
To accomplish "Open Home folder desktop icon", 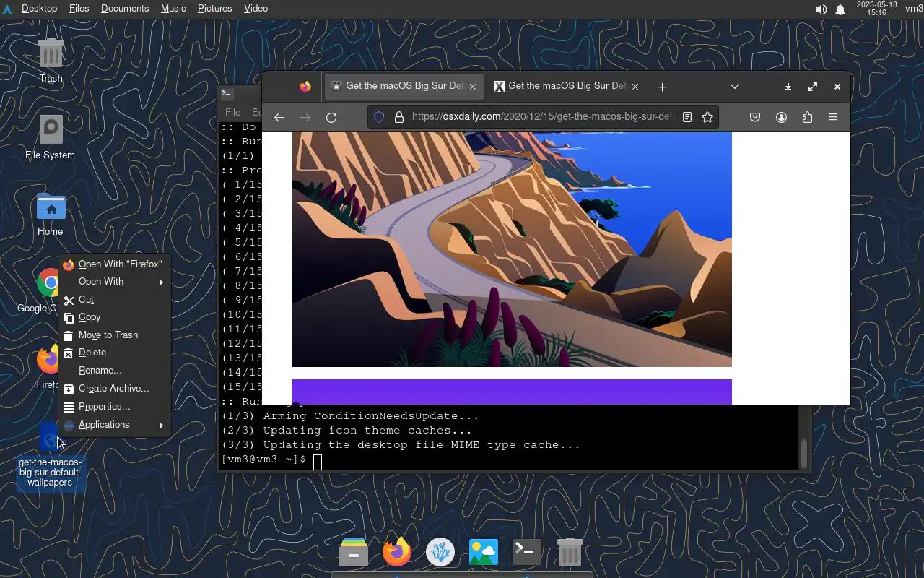I will pos(51,215).
